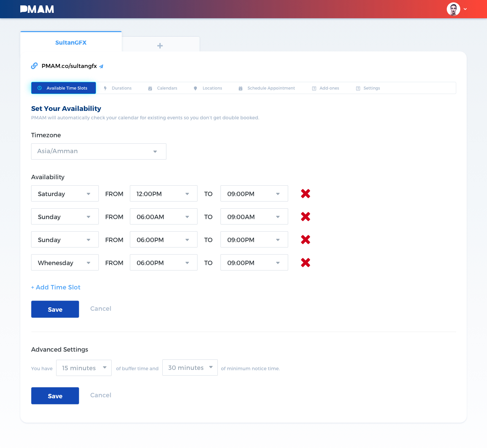The image size is (487, 448).
Task: Remove the Sunday 06:00PM time slot
Action: click(x=305, y=240)
